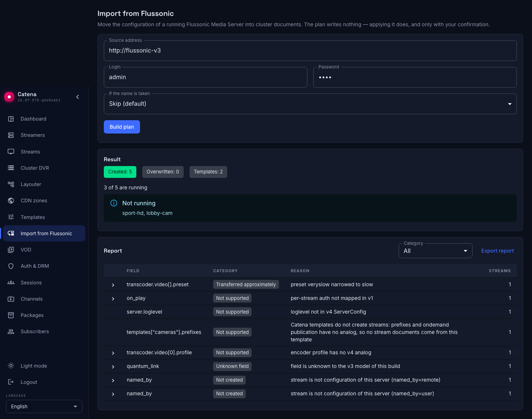Click the Templates sliders icon
Image resolution: width=532 pixels, height=419 pixels.
coord(11,217)
